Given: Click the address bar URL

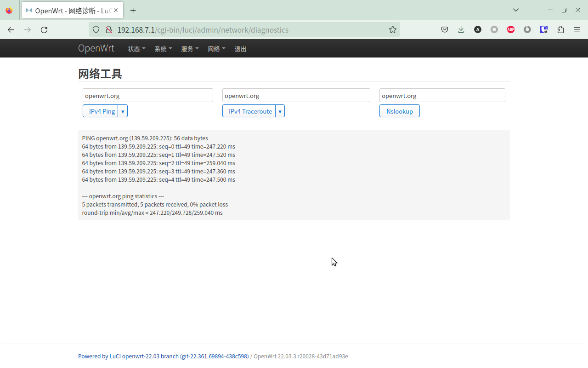Looking at the screenshot, I should [203, 30].
